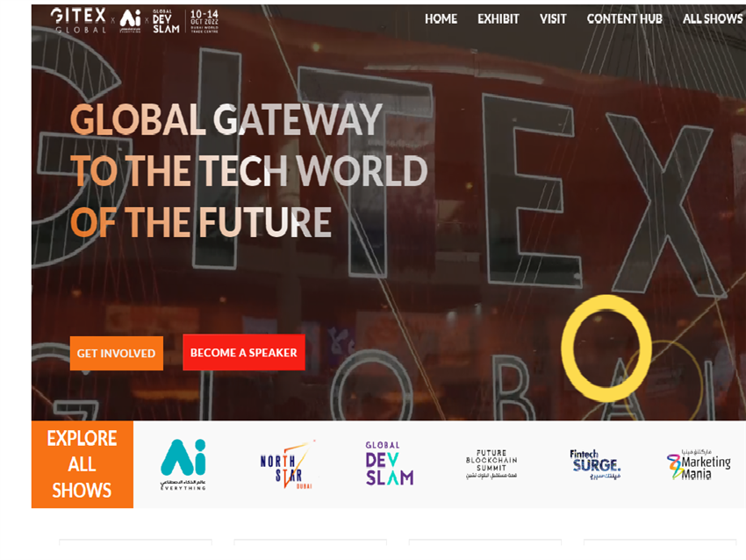
Task: Click the red BECOME A SPEAKER button
Action: [243, 353]
